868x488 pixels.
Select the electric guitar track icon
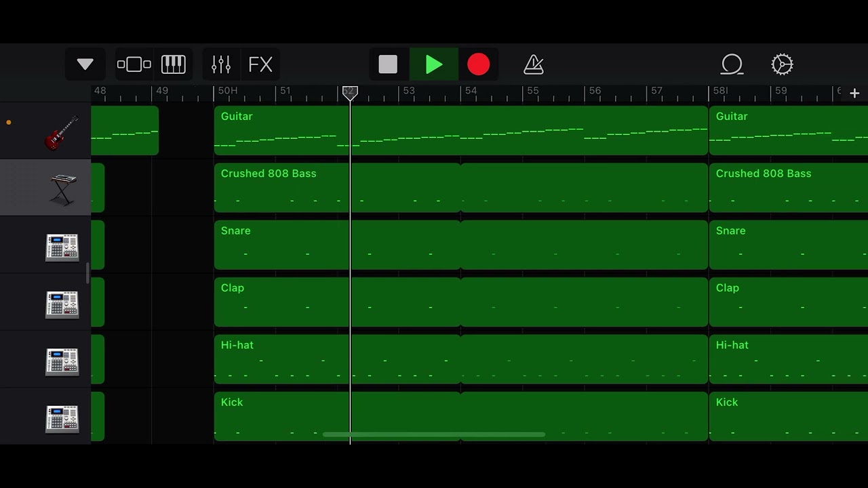tap(62, 131)
